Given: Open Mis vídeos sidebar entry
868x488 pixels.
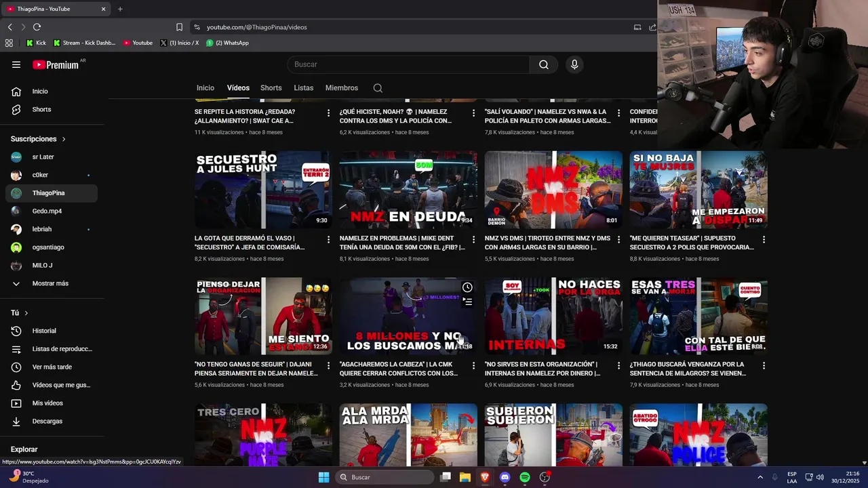Looking at the screenshot, I should [52, 403].
